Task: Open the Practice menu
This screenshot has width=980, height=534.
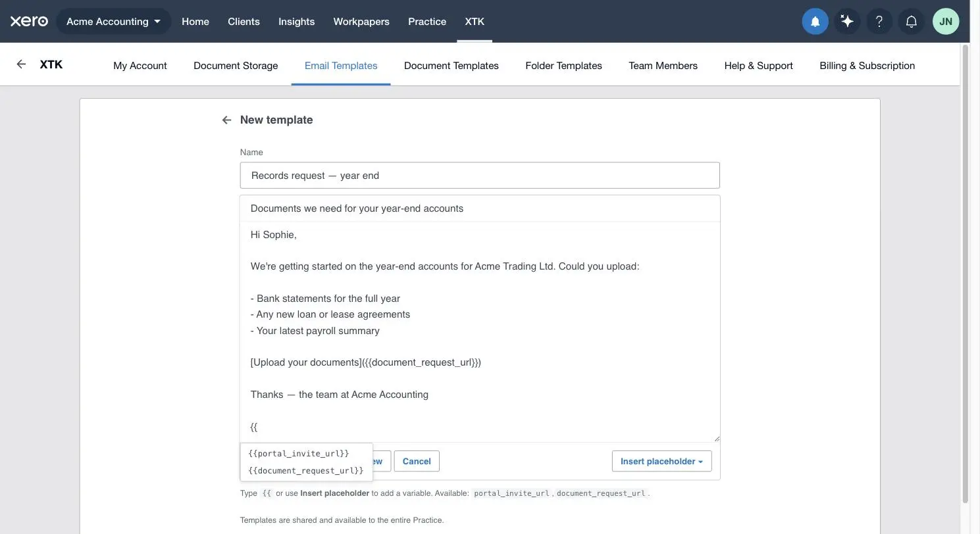Action: pyautogui.click(x=427, y=22)
